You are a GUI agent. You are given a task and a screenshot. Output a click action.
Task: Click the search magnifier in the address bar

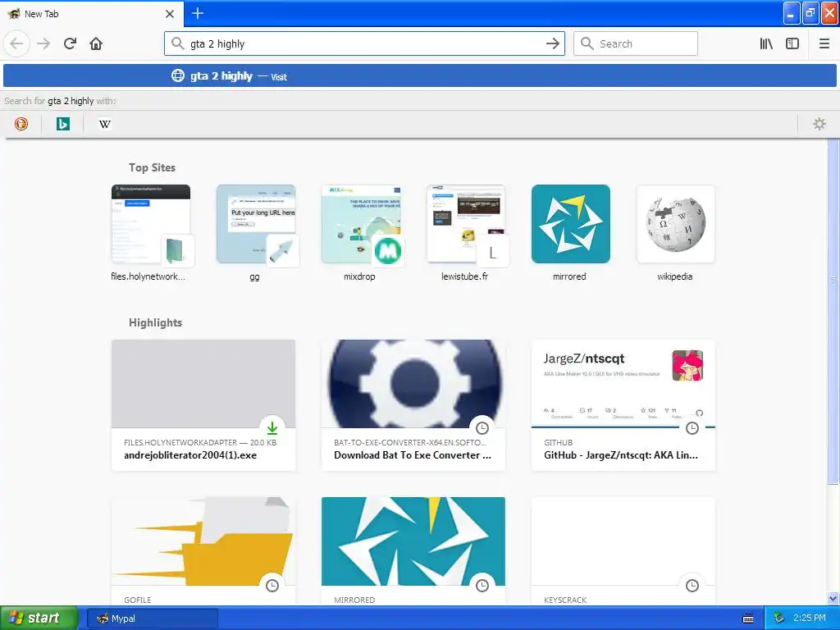click(x=177, y=43)
